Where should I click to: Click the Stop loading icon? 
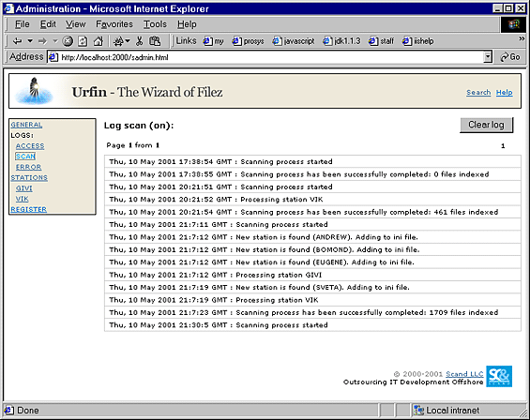pos(68,41)
